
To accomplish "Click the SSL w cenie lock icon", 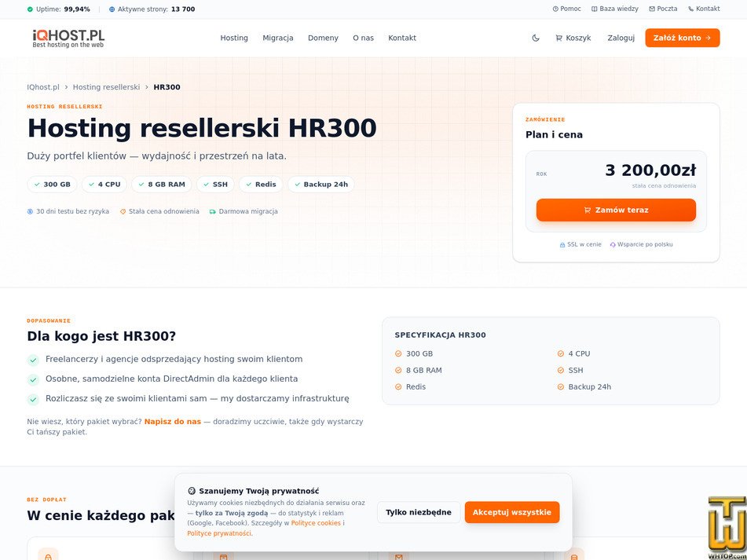I will (x=562, y=245).
